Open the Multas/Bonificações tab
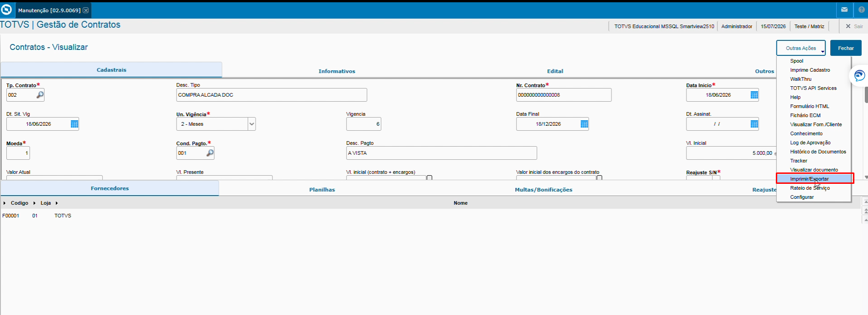 [x=543, y=190]
